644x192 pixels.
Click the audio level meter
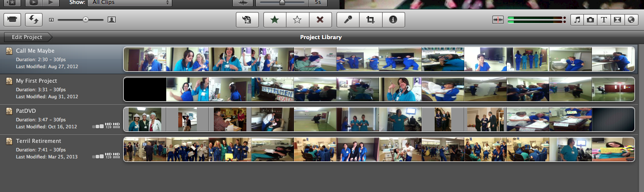pos(537,20)
